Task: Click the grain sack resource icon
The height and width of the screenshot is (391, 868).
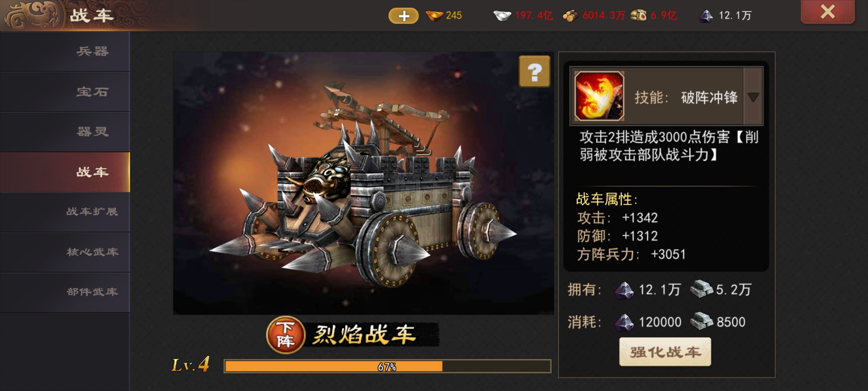Action: coord(638,16)
